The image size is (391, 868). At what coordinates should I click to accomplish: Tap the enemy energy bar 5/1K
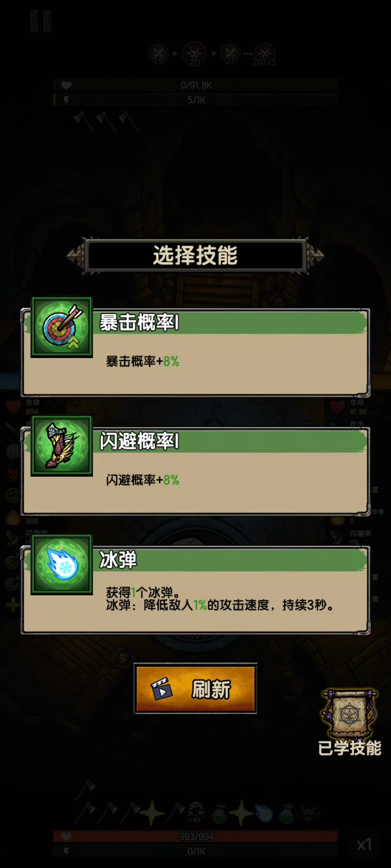196,100
